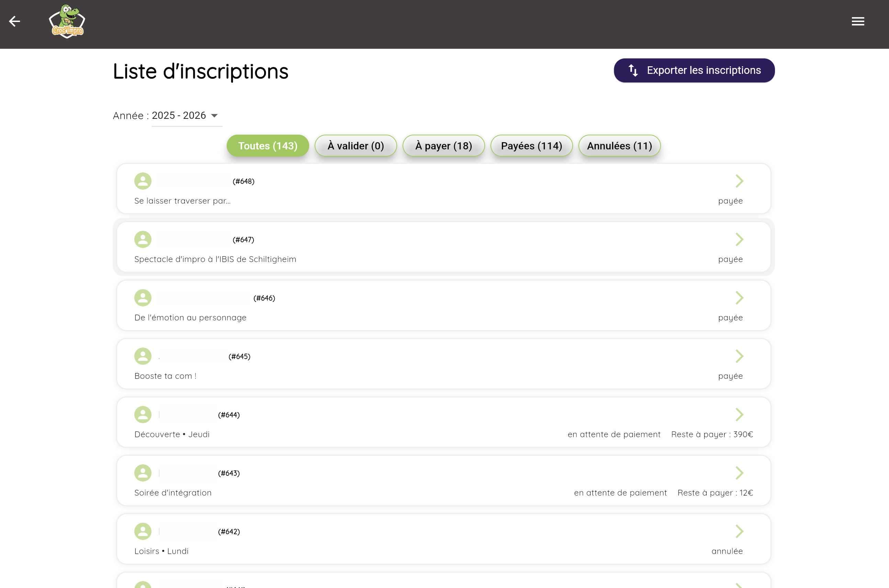The height and width of the screenshot is (588, 889).
Task: Click the avatar icon of inscription #642
Action: coord(143,531)
